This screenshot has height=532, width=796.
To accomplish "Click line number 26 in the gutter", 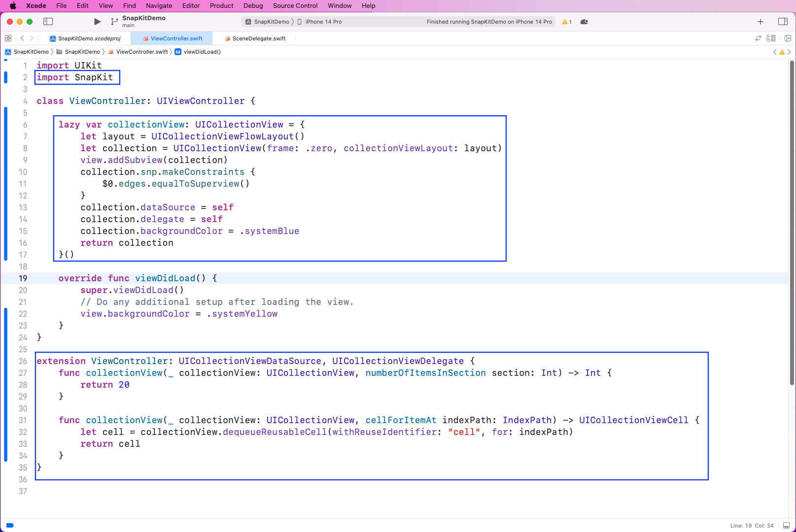I will click(x=23, y=361).
